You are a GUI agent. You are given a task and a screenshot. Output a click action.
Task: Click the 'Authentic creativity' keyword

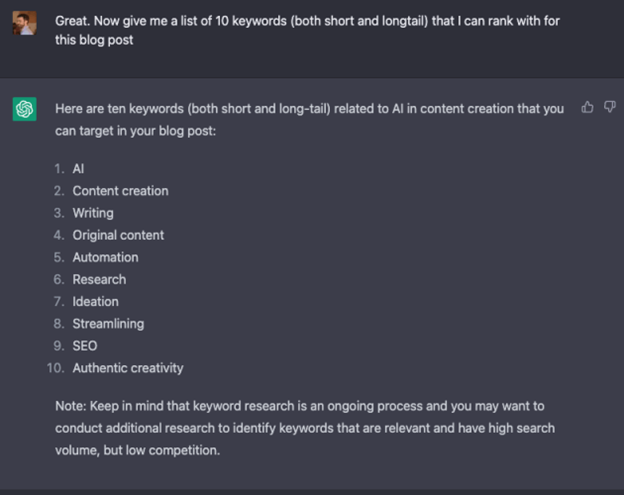click(128, 368)
